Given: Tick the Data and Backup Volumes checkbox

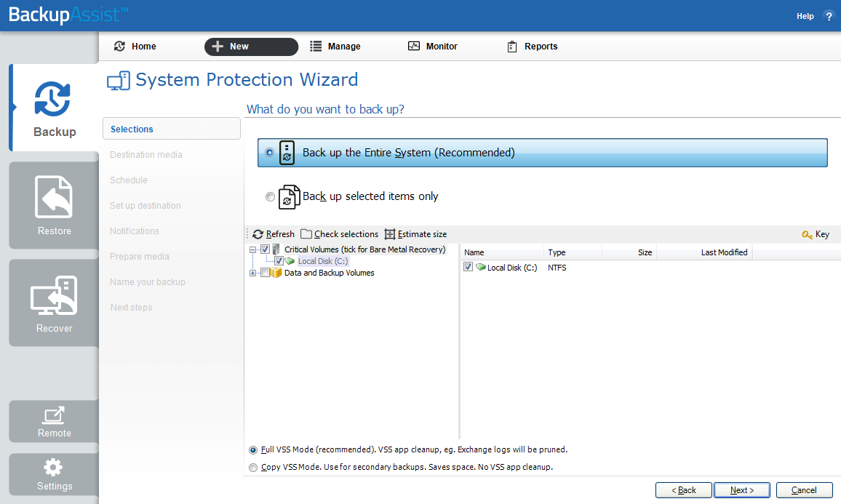Looking at the screenshot, I should click(265, 273).
